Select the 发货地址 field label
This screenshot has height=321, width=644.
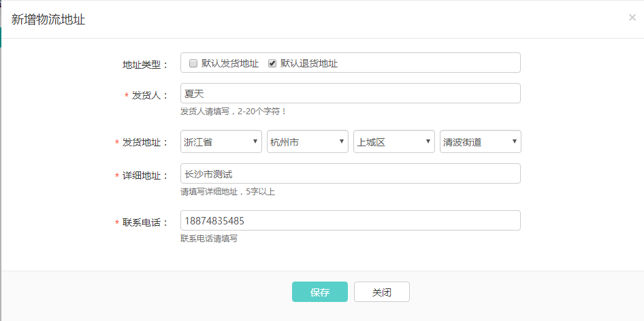pyautogui.click(x=144, y=143)
